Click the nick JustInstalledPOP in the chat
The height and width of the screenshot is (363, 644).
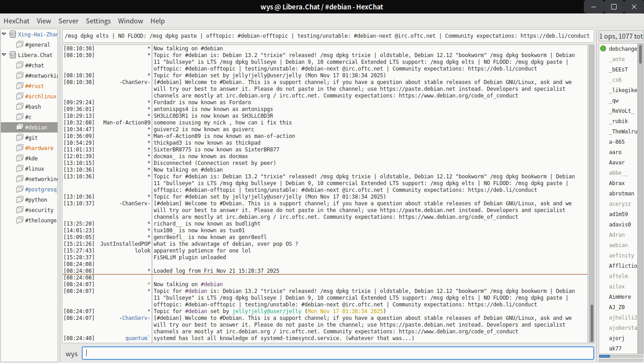[x=125, y=244]
